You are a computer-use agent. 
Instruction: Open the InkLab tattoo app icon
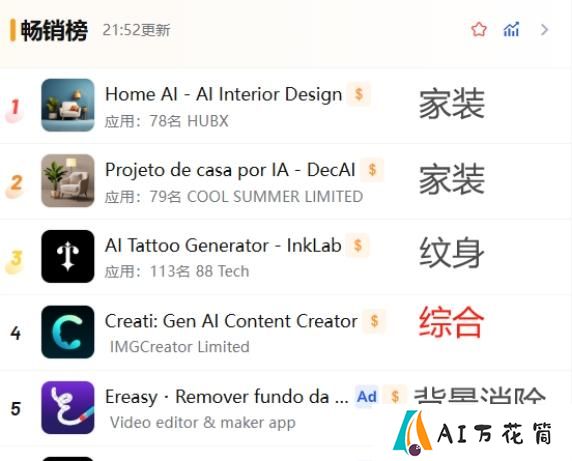[x=68, y=256]
